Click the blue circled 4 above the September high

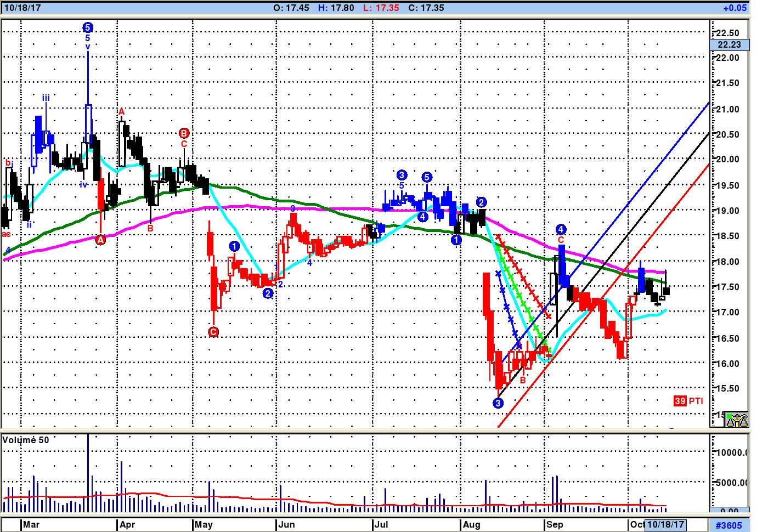coord(561,229)
